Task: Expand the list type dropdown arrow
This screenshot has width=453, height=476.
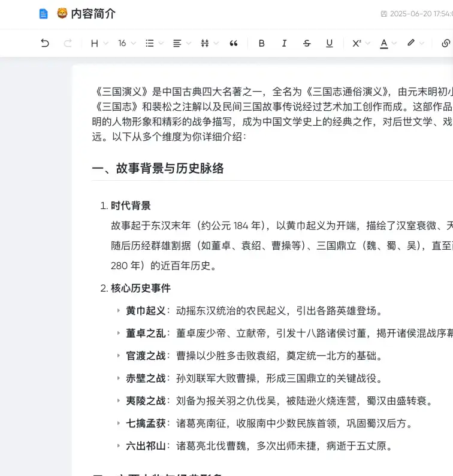Action: pos(161,44)
